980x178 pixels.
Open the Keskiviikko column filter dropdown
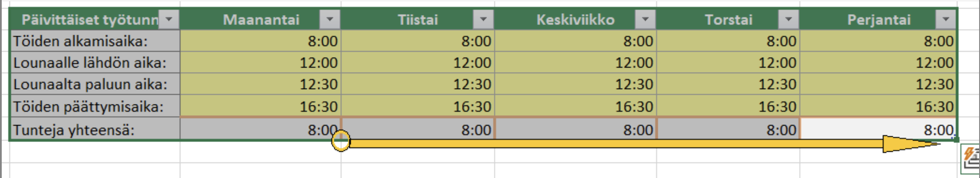click(645, 19)
